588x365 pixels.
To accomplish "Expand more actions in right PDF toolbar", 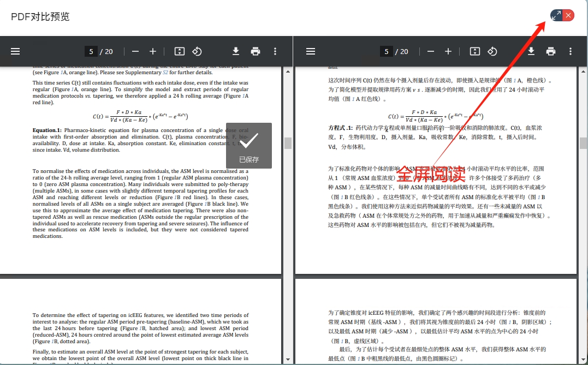I will pos(571,51).
